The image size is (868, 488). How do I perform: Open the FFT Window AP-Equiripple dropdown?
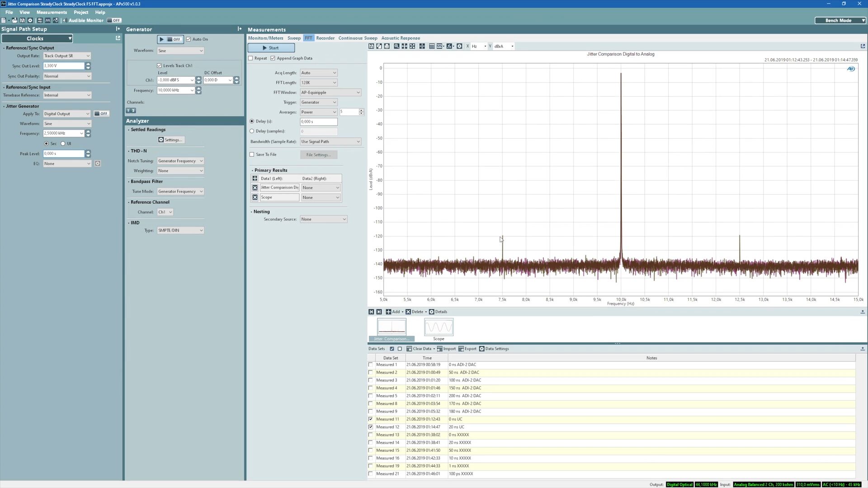coord(330,93)
